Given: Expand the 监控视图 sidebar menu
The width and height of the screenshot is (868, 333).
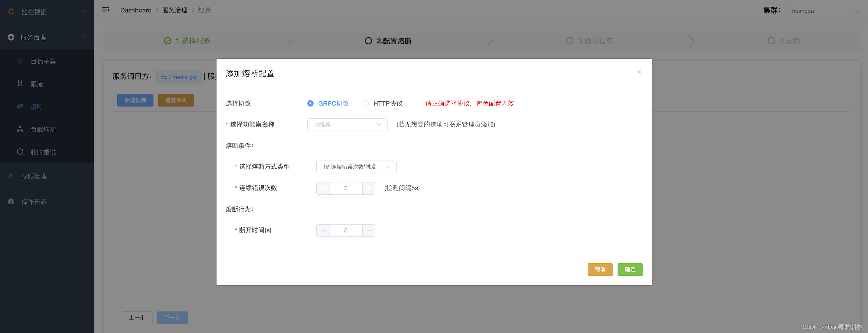Looking at the screenshot, I should 47,12.
